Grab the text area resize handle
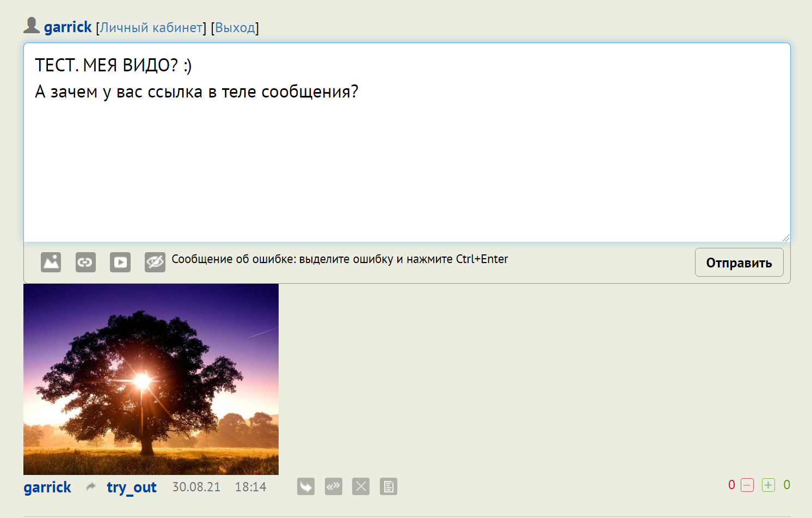 [x=785, y=237]
